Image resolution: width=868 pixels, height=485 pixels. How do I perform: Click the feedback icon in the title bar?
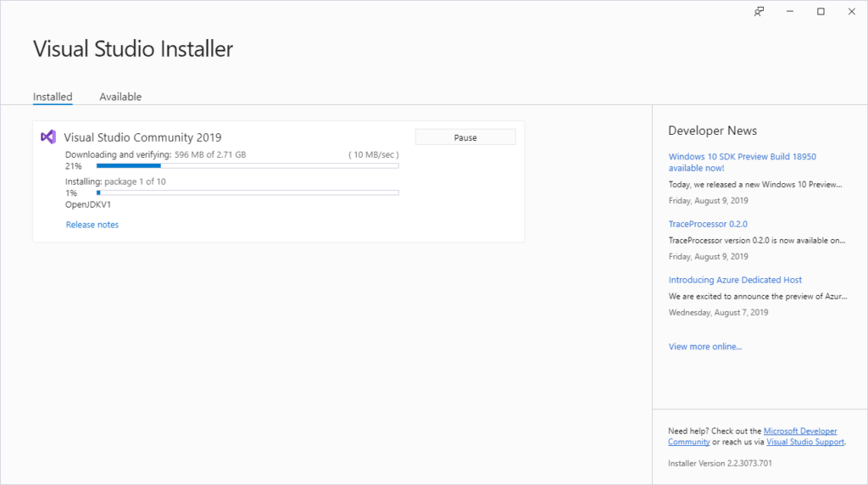(759, 12)
